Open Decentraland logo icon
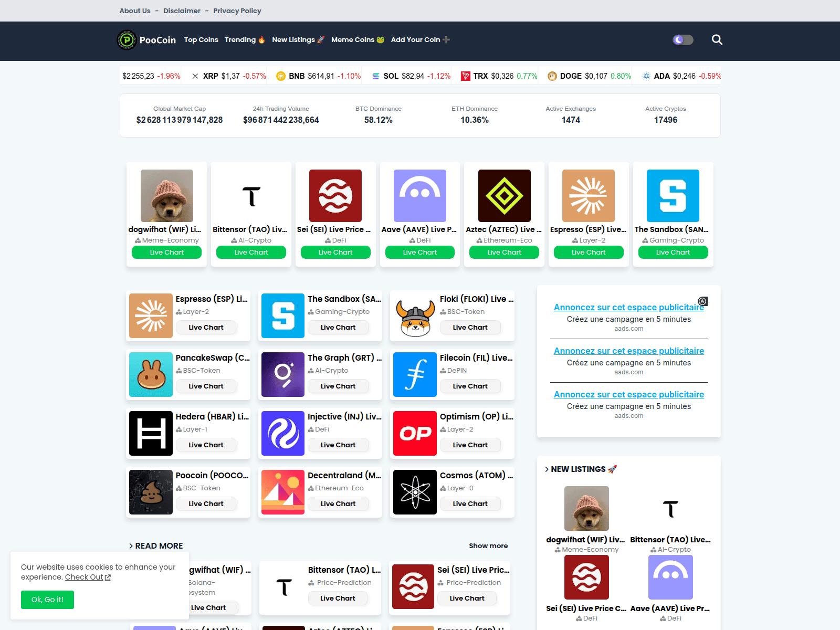This screenshot has height=630, width=840. point(283,492)
